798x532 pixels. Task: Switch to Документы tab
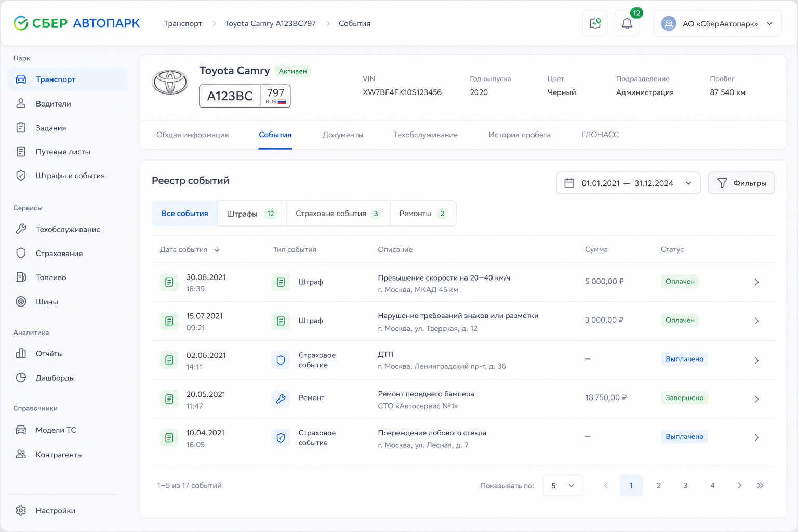click(x=343, y=135)
